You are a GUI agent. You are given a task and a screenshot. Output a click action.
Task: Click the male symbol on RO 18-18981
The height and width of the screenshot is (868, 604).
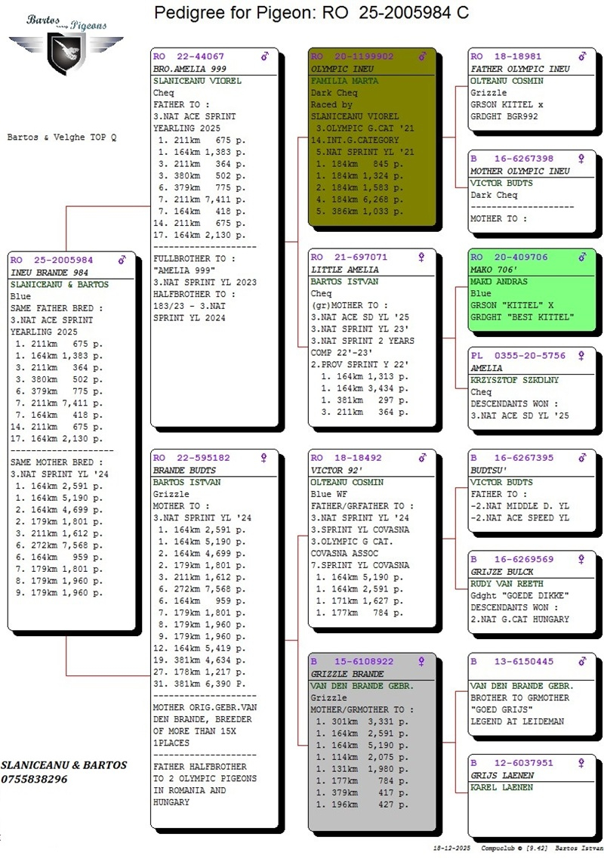click(581, 57)
